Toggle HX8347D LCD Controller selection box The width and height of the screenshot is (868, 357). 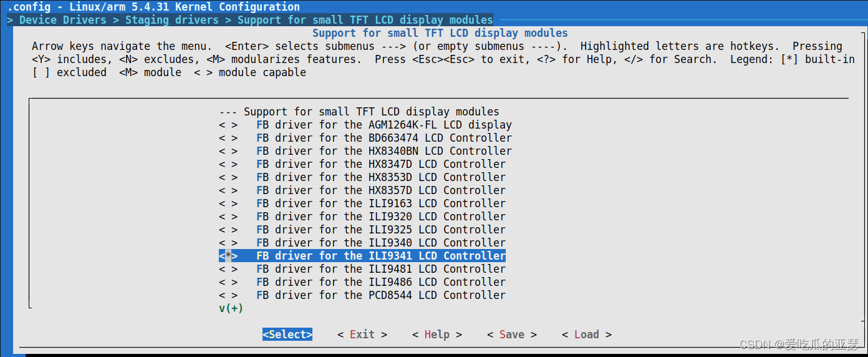click(228, 164)
